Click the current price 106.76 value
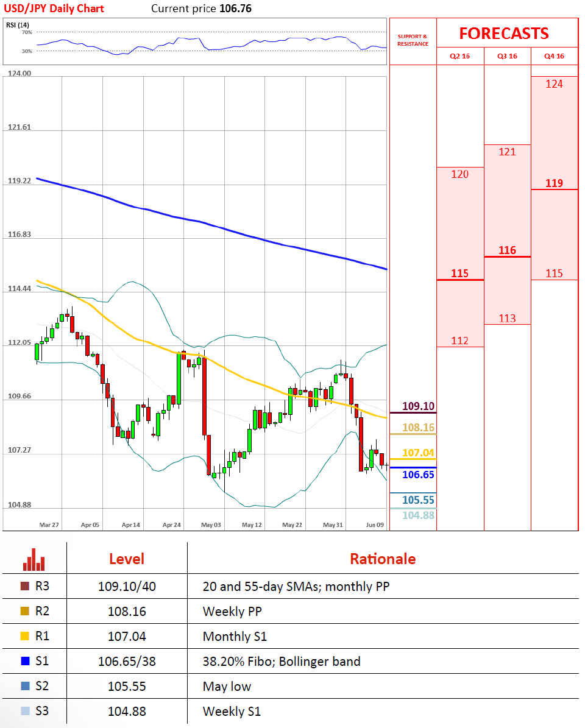The width and height of the screenshot is (585, 728). point(235,9)
